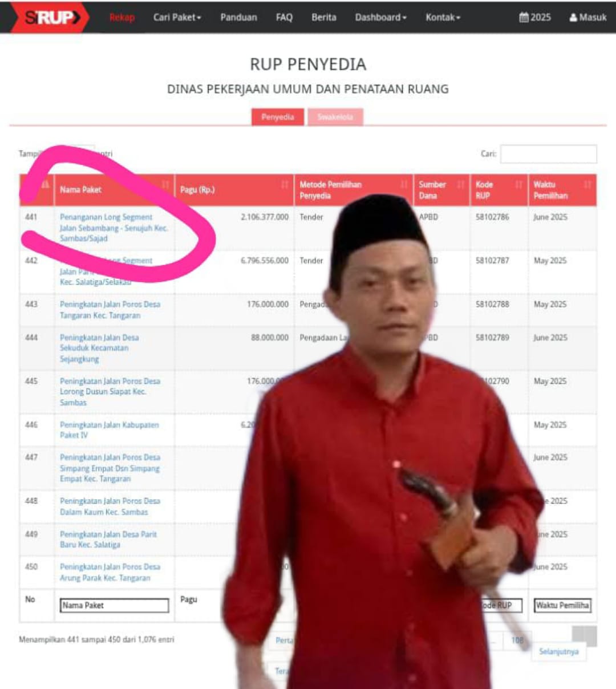Open the Berita menu item
Viewport: 616px width, 689px height.
(323, 17)
